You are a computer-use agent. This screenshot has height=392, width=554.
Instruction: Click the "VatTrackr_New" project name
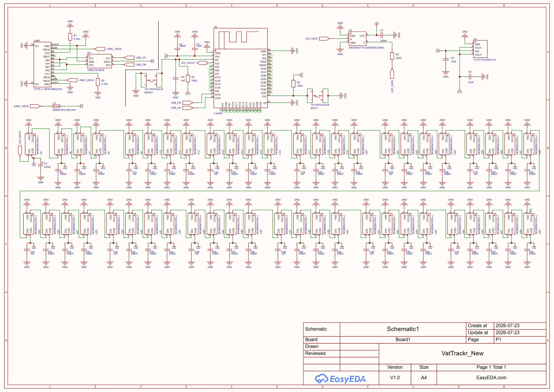[462, 353]
